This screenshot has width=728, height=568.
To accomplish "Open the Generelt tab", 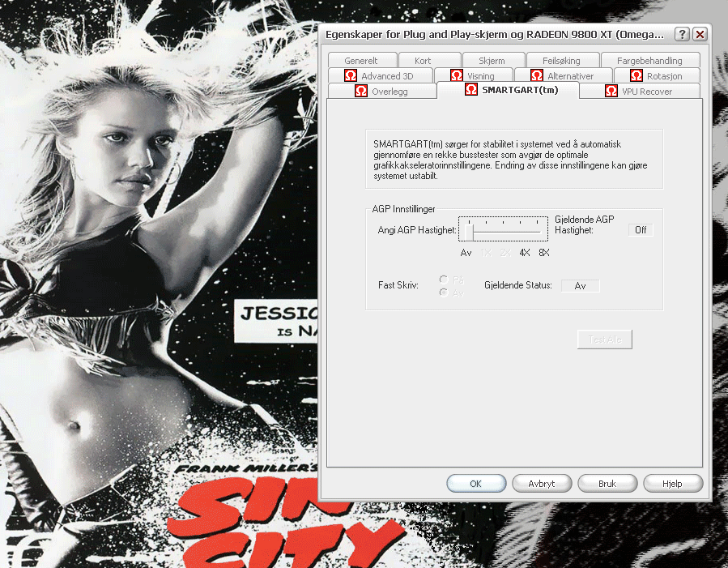I will 362,61.
